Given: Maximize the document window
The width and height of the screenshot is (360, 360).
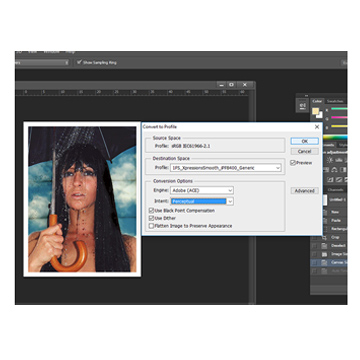Looking at the screenshot, I should click(232, 85).
